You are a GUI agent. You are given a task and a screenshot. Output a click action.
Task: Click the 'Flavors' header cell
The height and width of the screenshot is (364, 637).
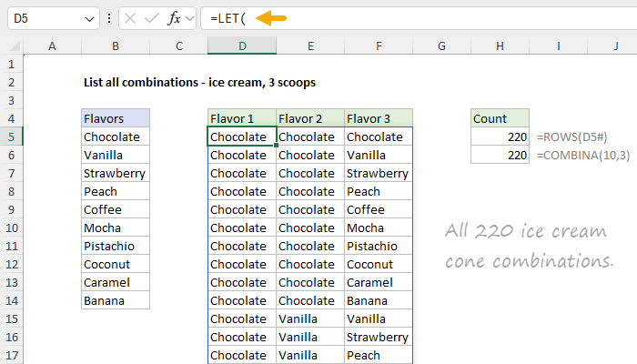[x=116, y=118]
